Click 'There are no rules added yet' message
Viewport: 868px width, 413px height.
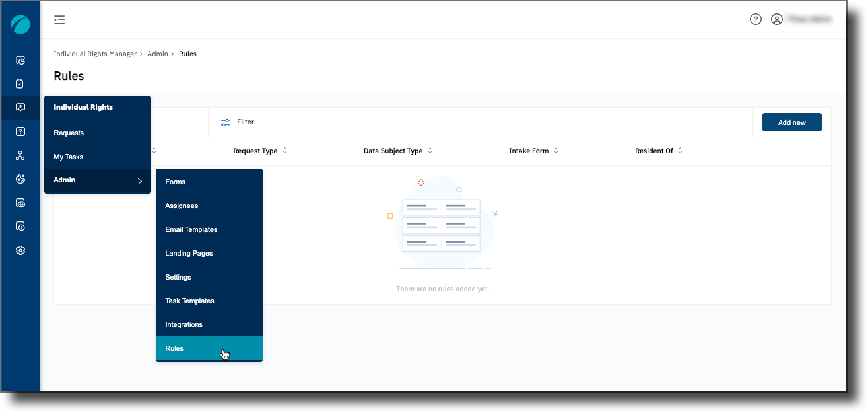[x=442, y=289]
